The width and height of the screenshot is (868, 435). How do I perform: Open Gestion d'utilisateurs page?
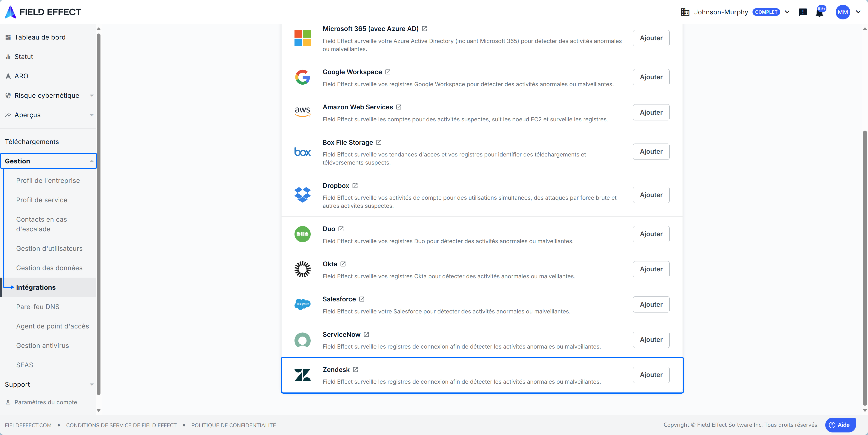click(x=49, y=248)
